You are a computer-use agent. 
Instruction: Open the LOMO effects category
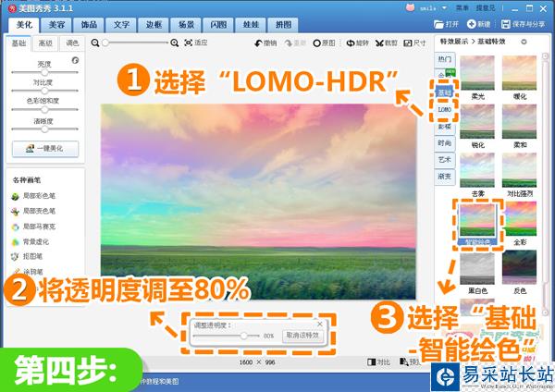point(445,110)
